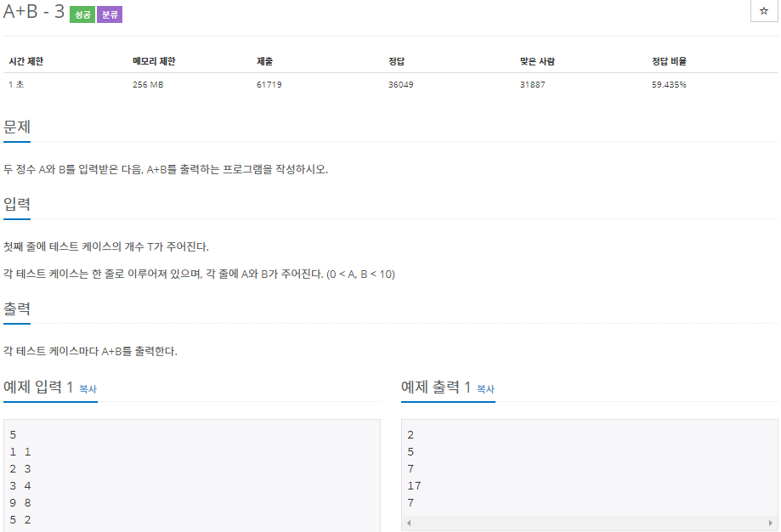Click the 제출 column header
781x532 pixels.
264,61
